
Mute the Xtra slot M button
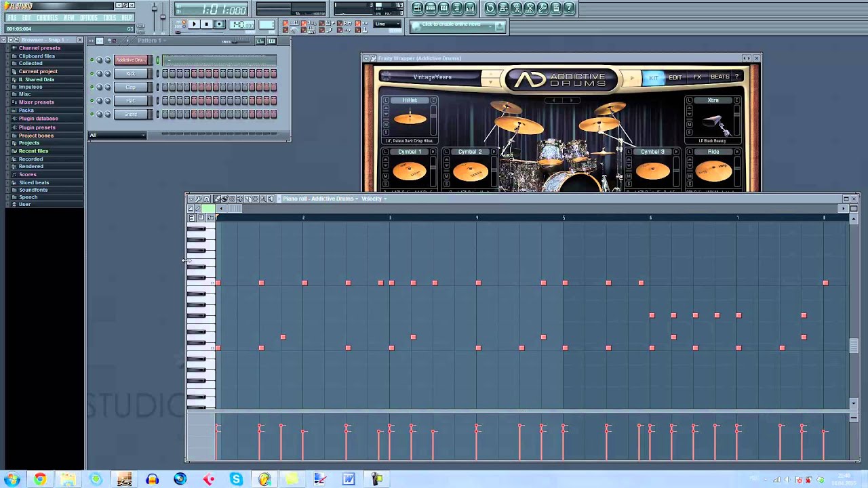(690, 125)
